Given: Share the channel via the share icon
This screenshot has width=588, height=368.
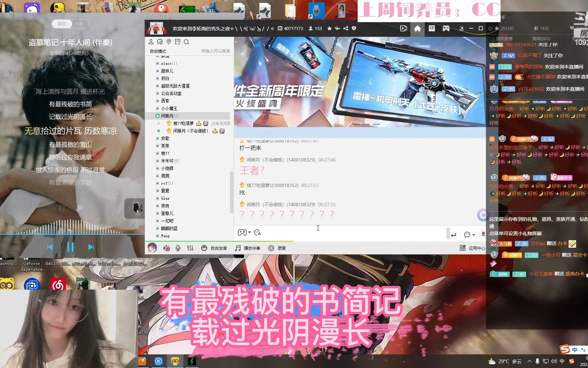Looking at the screenshot, I should click(346, 28).
